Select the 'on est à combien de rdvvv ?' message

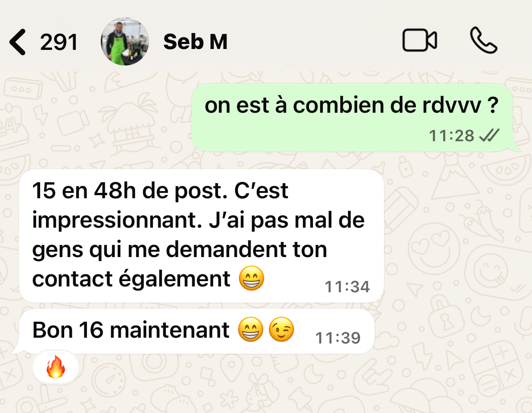352,117
